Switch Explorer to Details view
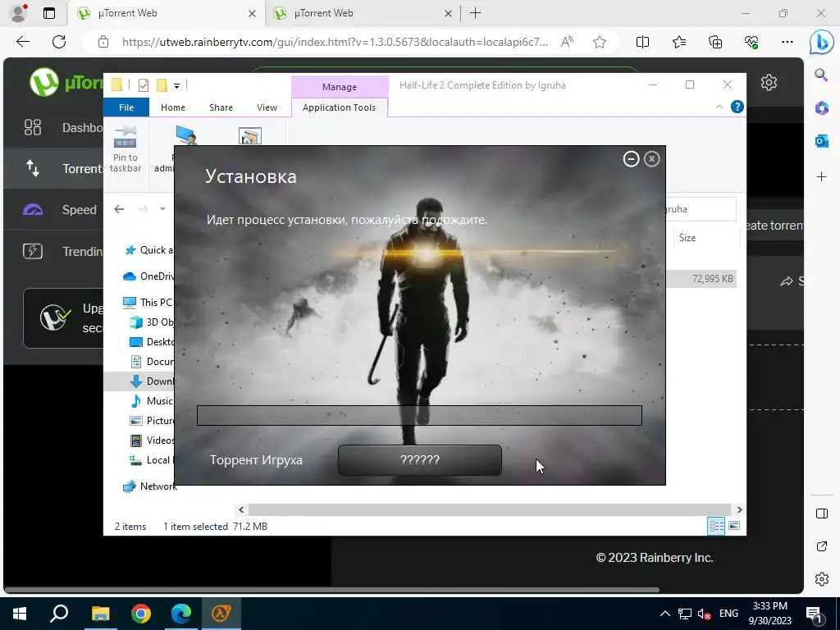 [x=716, y=526]
